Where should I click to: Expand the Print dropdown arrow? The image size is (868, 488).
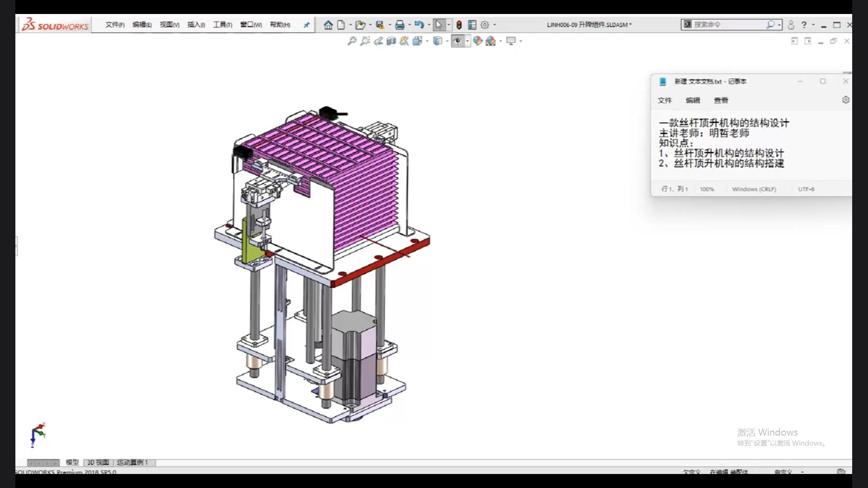pyautogui.click(x=409, y=25)
